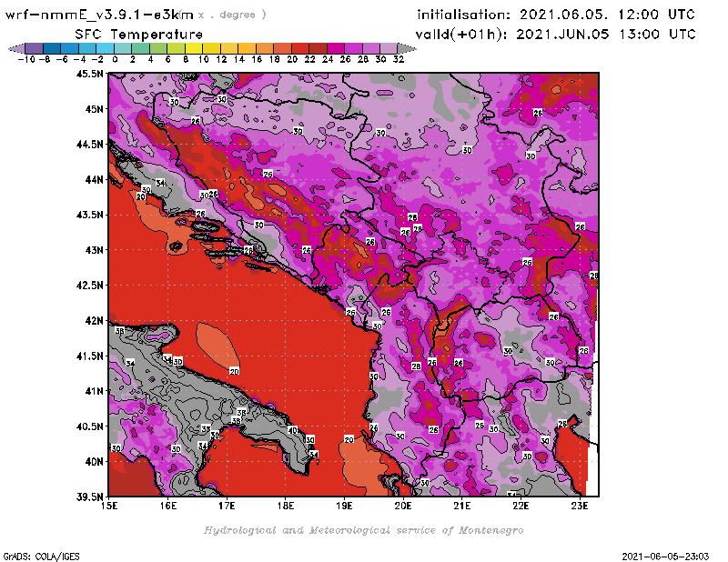Screen dimensions: 728x562
Task: Select the dark red swatch between 22 and 24
Action: pos(318,48)
